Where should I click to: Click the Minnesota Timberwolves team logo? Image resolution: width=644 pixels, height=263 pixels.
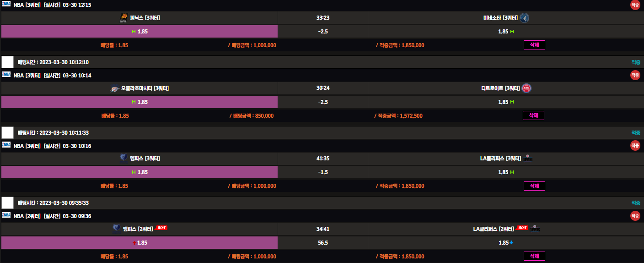click(x=525, y=18)
